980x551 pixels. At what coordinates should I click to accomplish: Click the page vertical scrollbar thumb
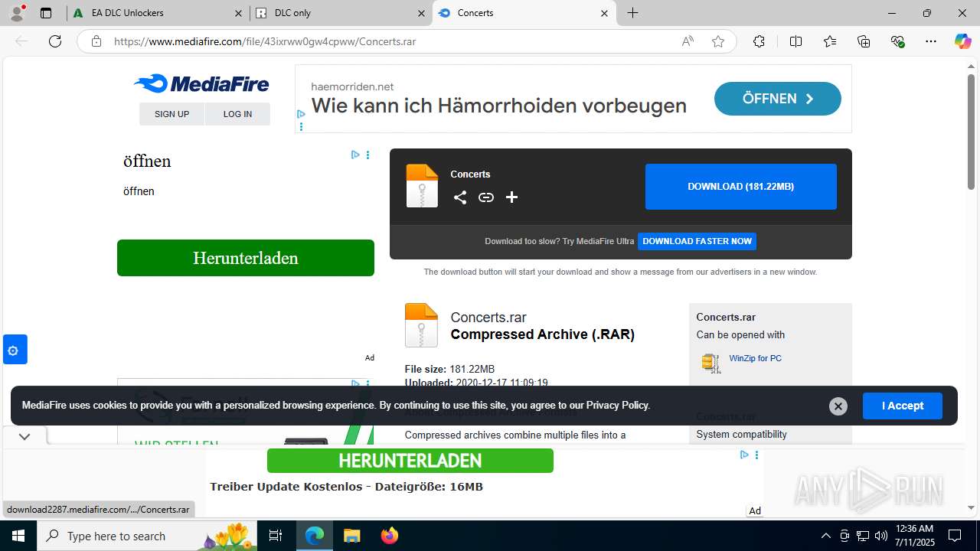tap(971, 132)
